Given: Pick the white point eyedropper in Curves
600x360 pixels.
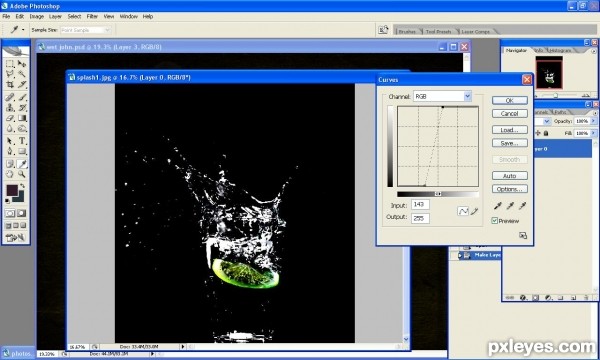Looking at the screenshot, I should click(522, 206).
